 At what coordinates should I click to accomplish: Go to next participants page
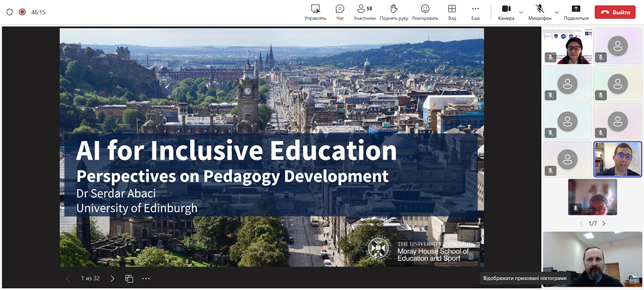(604, 223)
